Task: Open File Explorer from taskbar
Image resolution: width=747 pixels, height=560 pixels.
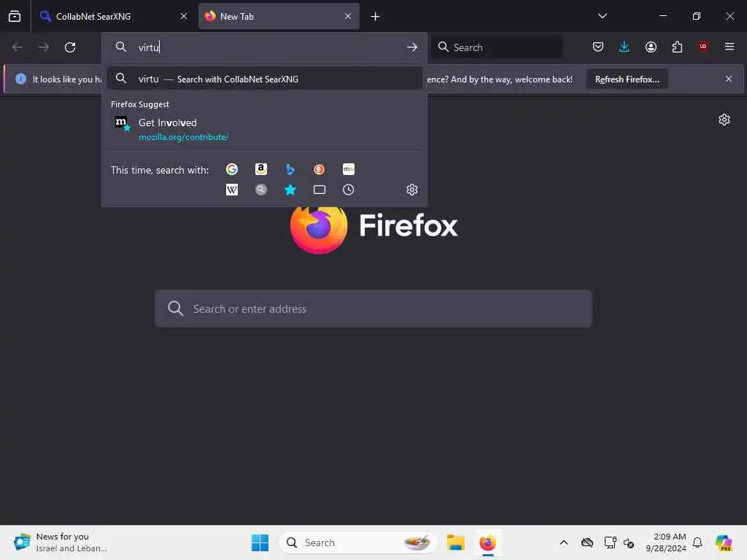Action: pos(455,542)
